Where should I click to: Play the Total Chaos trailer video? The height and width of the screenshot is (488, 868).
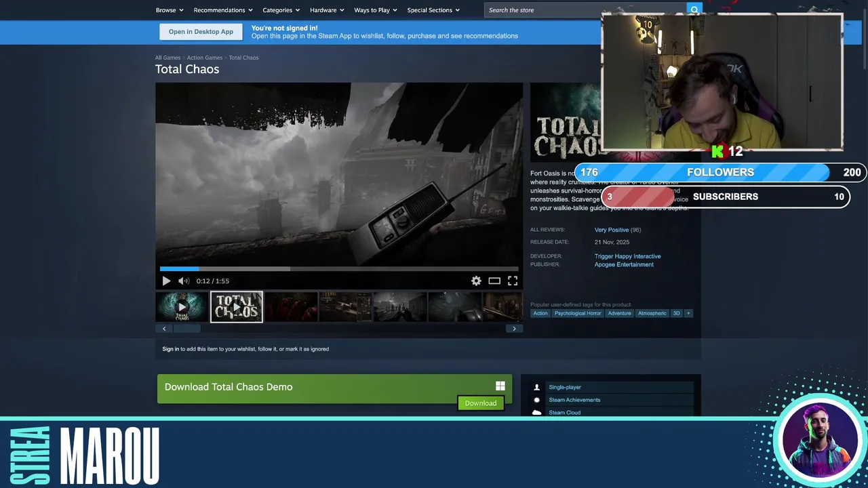[166, 281]
